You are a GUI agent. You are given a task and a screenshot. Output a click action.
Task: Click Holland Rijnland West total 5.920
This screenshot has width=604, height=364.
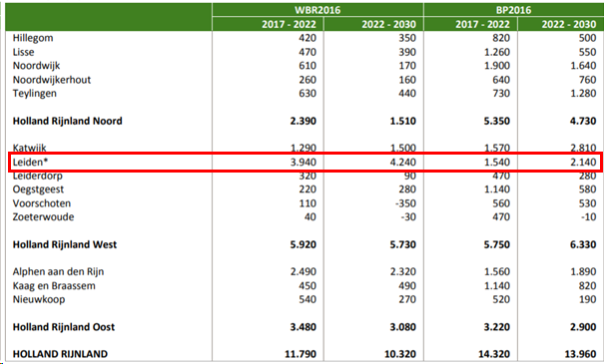click(303, 244)
